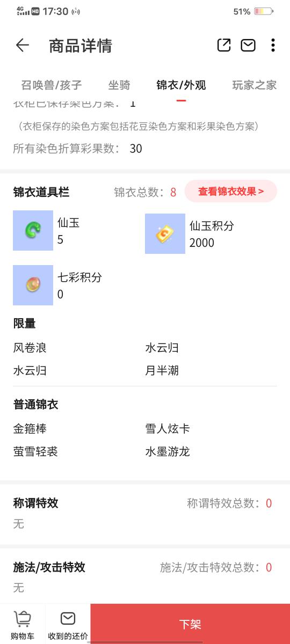
Task: Select the 水墨游龙 outfit entry
Action: coord(168,451)
